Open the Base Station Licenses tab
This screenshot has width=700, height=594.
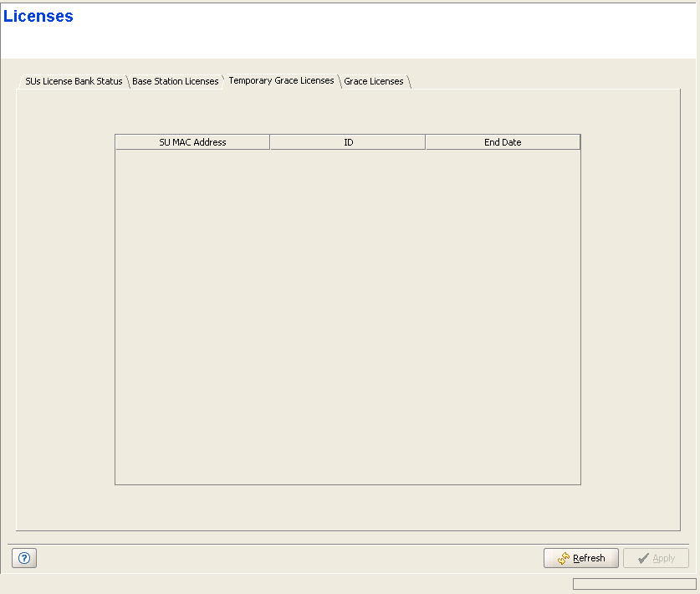175,81
